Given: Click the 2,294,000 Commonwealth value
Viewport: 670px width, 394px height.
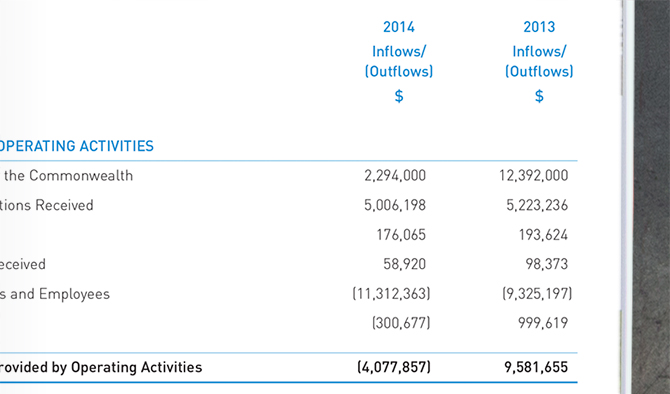Looking at the screenshot, I should pos(395,176).
